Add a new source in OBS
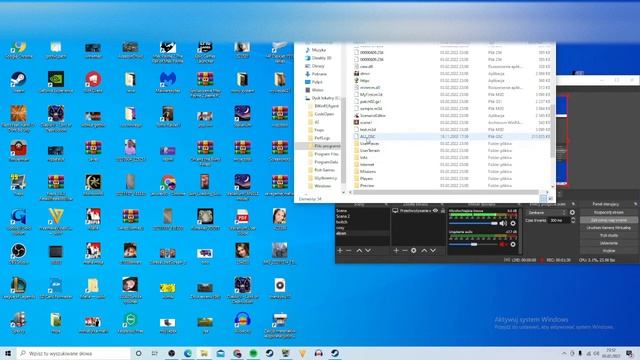This screenshot has width=640, height=360. pyautogui.click(x=396, y=250)
